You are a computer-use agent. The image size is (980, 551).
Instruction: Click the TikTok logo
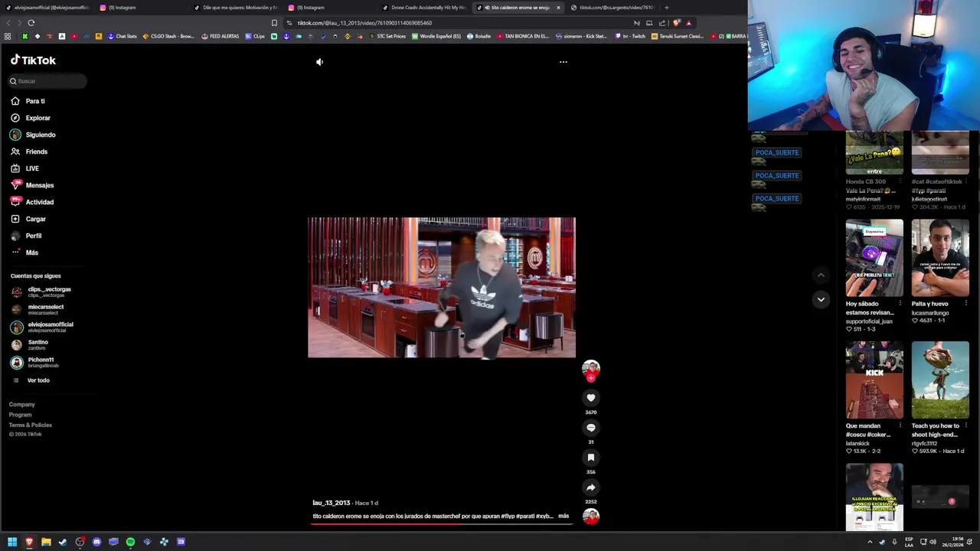click(33, 60)
